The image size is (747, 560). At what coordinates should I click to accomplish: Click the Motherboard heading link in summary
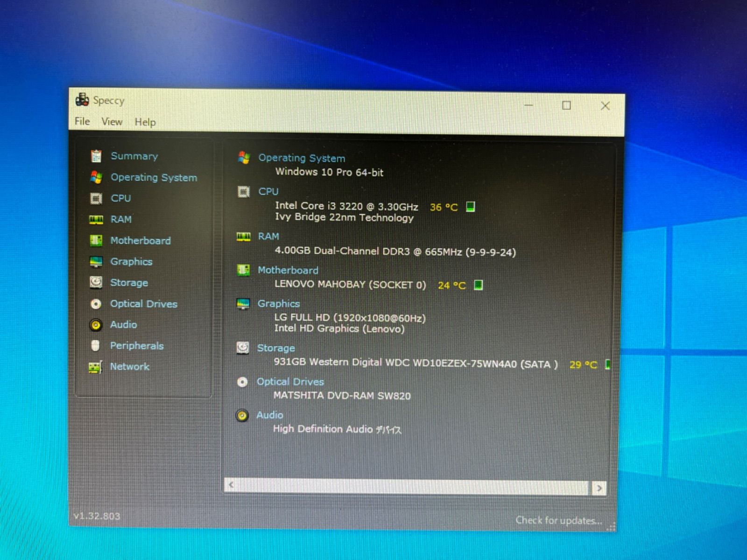(288, 270)
